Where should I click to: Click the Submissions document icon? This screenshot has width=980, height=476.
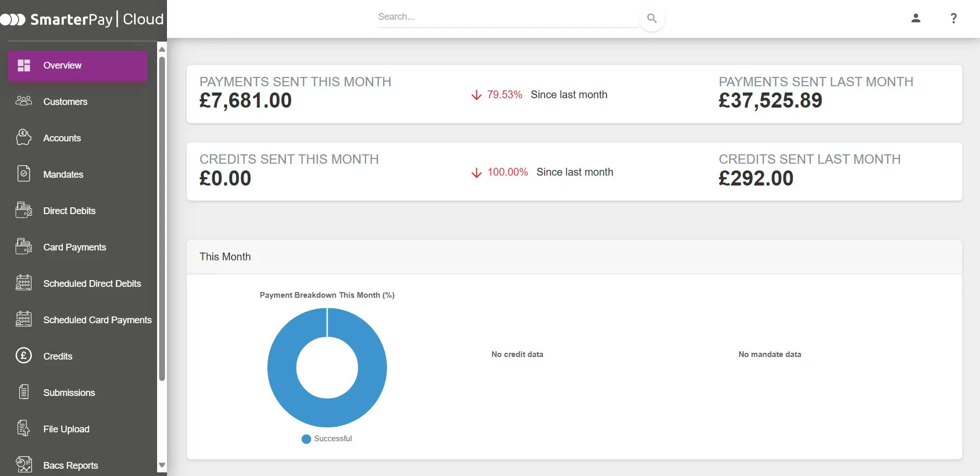click(23, 392)
